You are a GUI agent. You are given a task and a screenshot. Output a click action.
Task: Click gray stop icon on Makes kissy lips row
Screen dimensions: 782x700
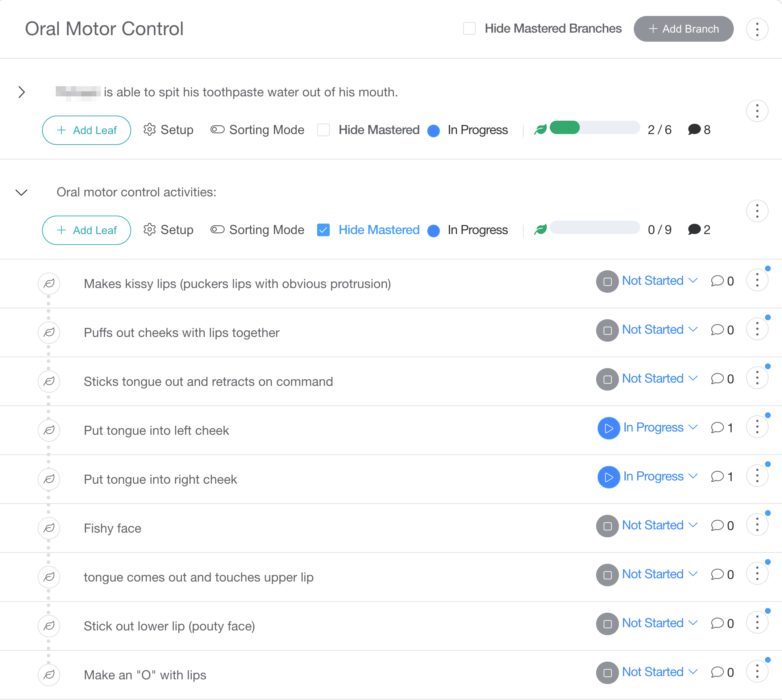(x=607, y=282)
